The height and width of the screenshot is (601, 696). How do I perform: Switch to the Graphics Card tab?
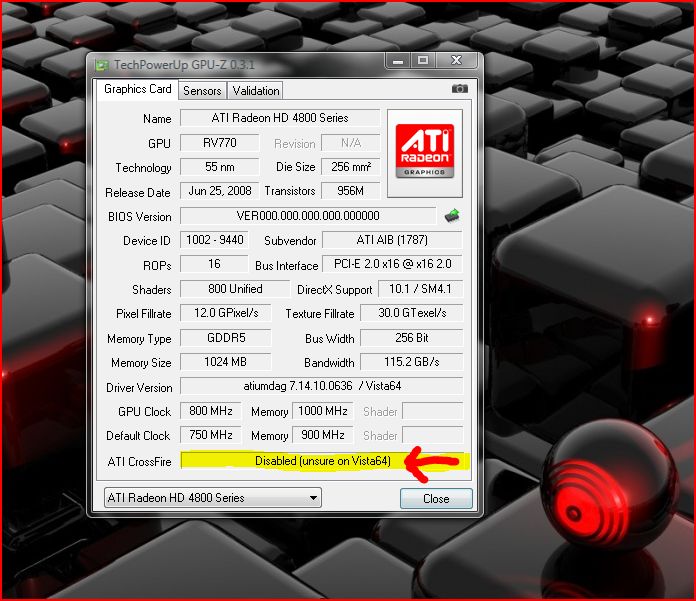(138, 89)
